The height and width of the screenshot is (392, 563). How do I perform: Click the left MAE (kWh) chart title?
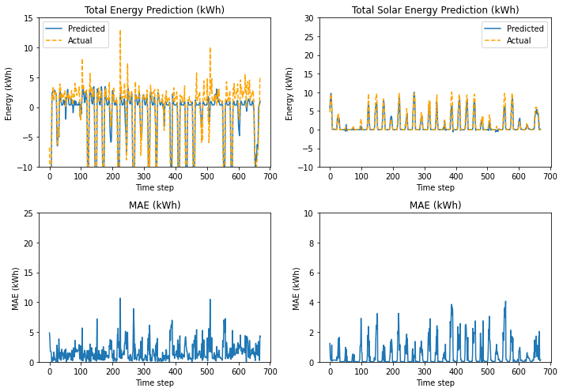[154, 205]
